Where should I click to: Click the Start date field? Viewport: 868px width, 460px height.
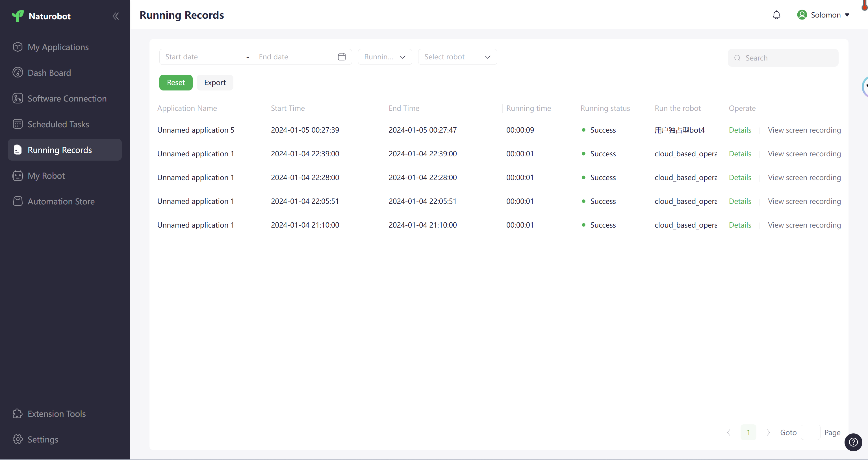[x=202, y=57]
